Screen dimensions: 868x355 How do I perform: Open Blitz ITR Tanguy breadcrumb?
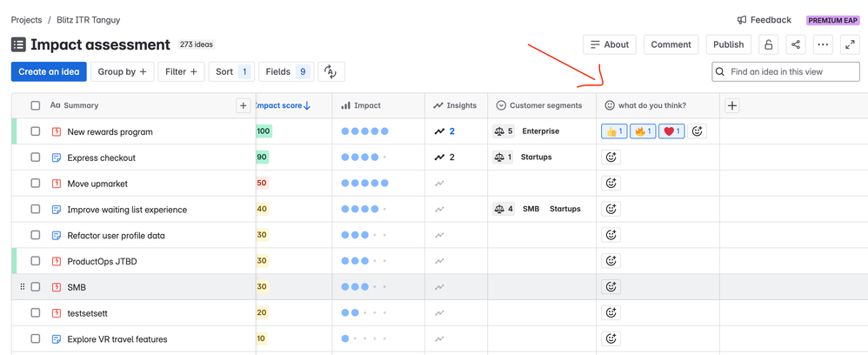[89, 20]
